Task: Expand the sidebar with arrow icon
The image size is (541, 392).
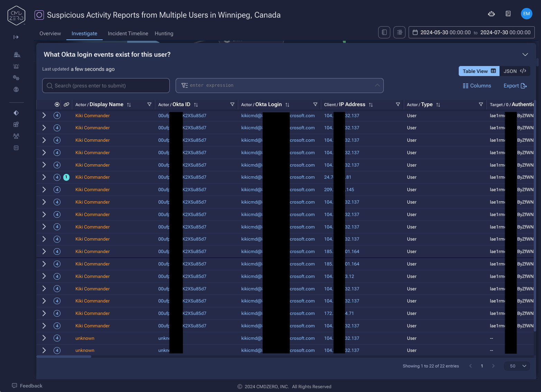Action: coord(16,37)
